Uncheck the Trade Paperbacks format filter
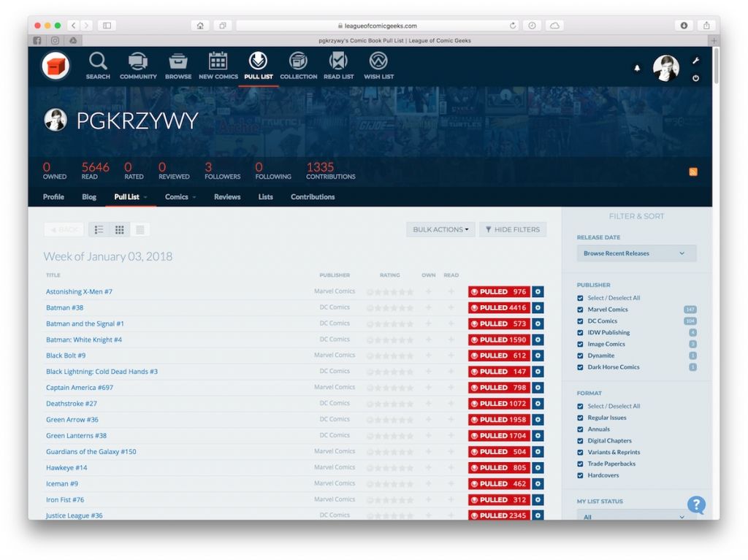The image size is (748, 560). [x=580, y=464]
